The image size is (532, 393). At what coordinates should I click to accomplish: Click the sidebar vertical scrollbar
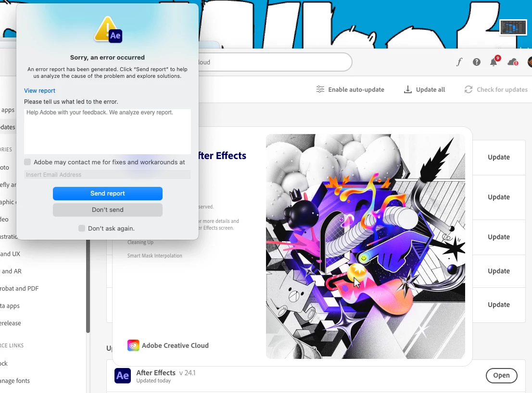coord(88,286)
